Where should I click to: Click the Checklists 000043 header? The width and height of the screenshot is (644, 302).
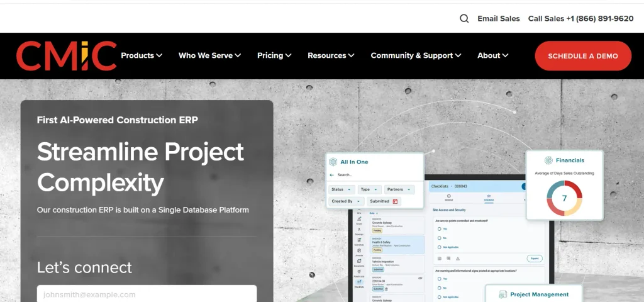pos(449,186)
